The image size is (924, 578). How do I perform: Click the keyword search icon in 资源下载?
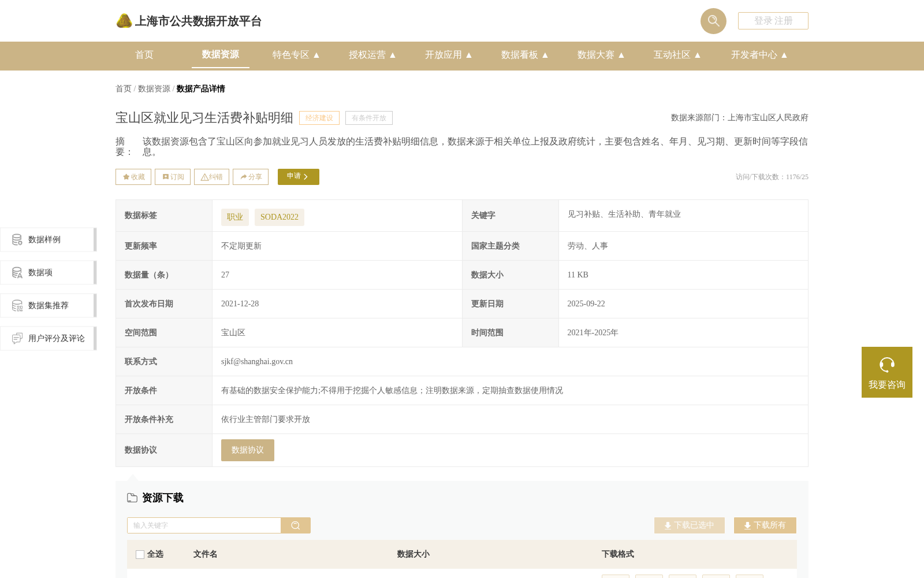pos(296,525)
